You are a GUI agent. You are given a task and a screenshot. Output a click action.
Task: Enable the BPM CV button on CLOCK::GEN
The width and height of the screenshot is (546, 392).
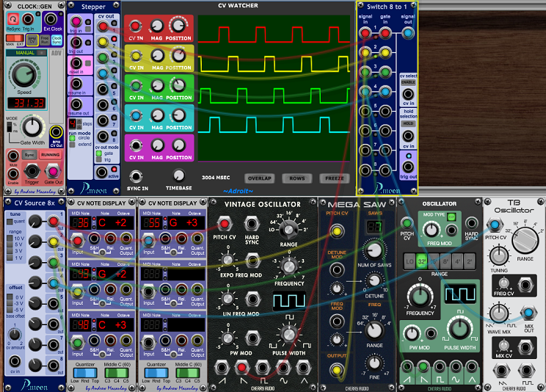point(32,40)
